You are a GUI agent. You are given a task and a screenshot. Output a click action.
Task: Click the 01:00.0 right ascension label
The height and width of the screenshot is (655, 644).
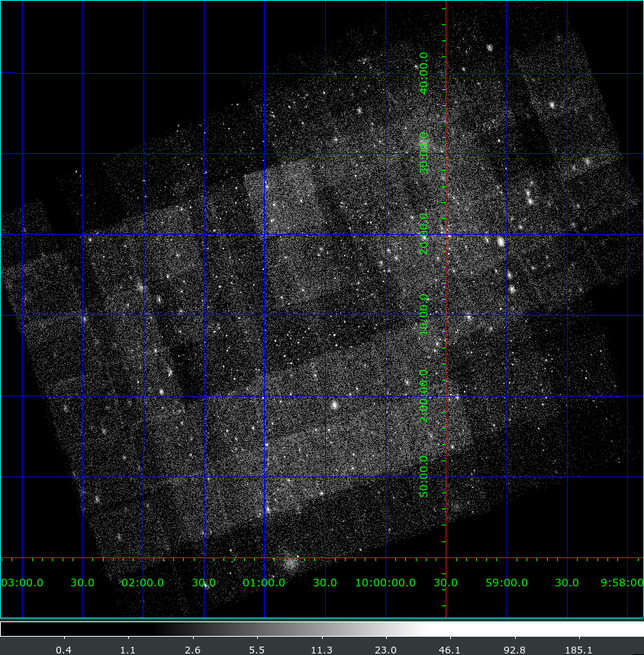pos(264,583)
